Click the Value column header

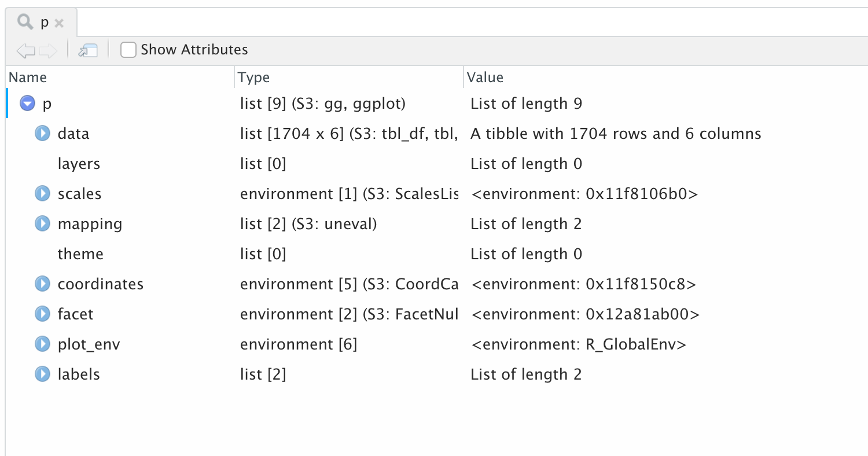click(485, 78)
